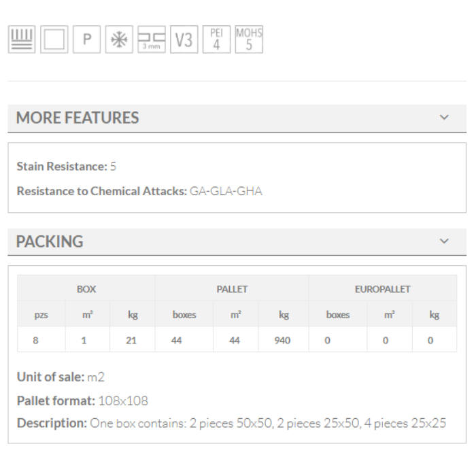476x476 pixels.
Task: Click the pallet weight value 940
Action: click(x=282, y=340)
